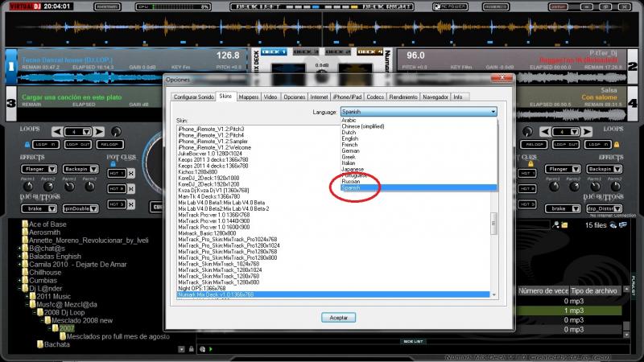
Task: Click left deck LOOP IN button
Action: pyautogui.click(x=46, y=145)
